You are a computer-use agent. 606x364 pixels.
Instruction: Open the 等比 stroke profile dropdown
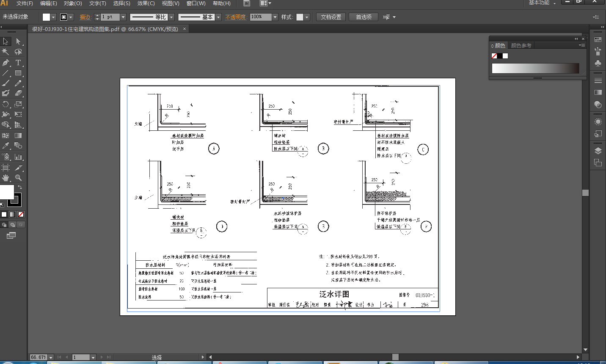pos(171,17)
